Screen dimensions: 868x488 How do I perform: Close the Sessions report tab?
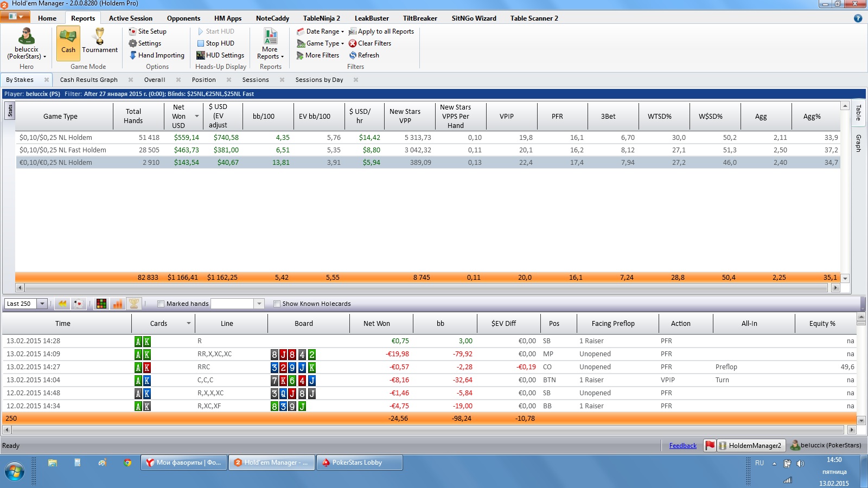(x=282, y=80)
